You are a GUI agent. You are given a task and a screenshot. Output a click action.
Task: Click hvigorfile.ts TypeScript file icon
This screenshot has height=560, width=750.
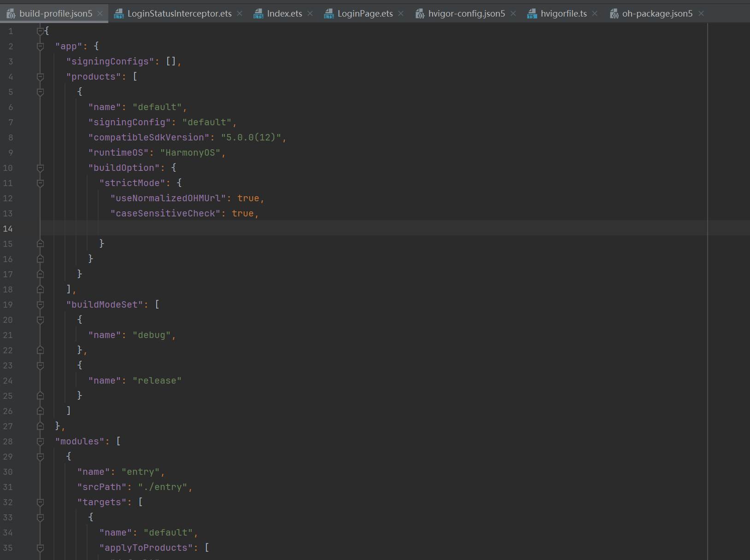click(x=532, y=14)
